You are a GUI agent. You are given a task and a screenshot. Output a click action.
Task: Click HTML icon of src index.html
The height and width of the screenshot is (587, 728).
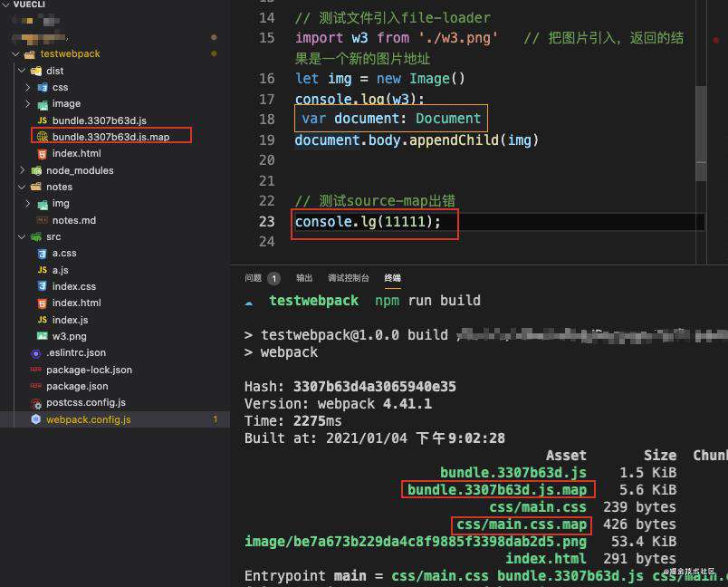tap(43, 303)
